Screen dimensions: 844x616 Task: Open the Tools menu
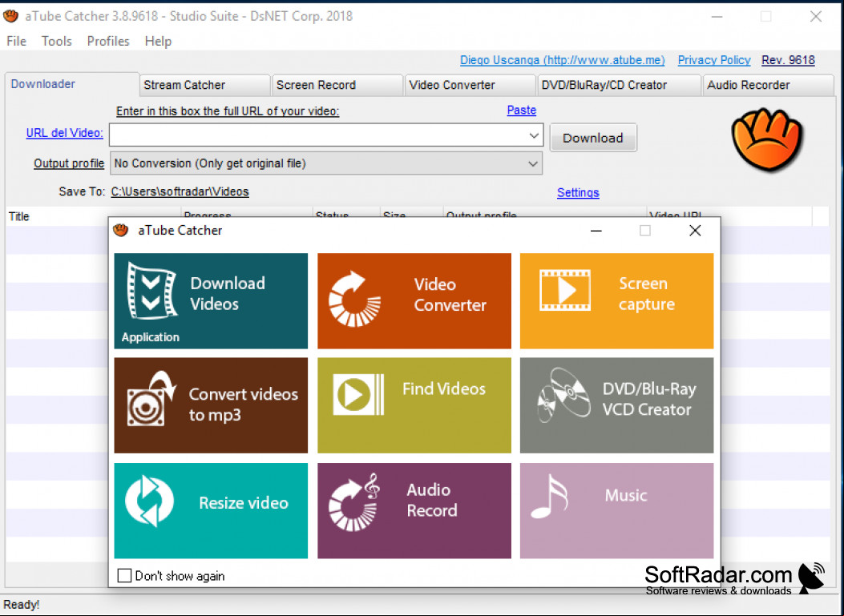(x=57, y=42)
